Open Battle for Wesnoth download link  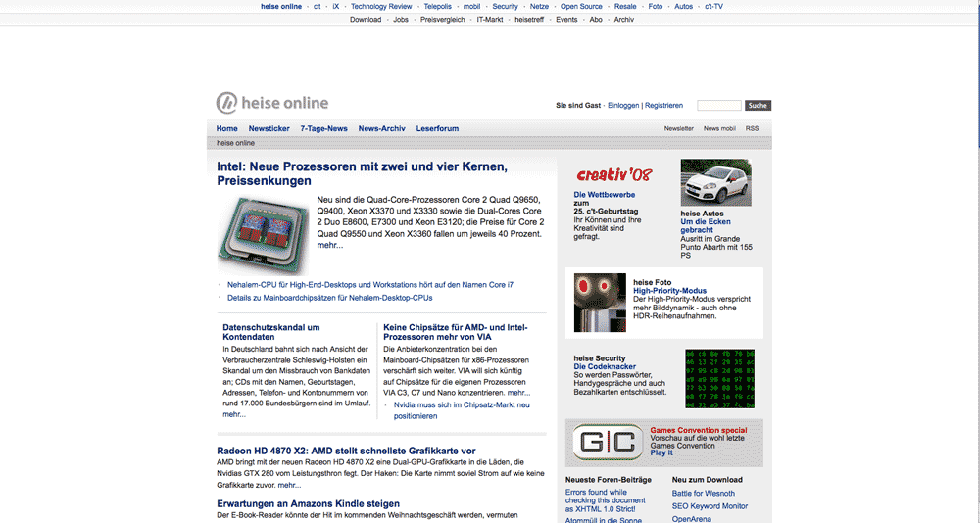703,494
